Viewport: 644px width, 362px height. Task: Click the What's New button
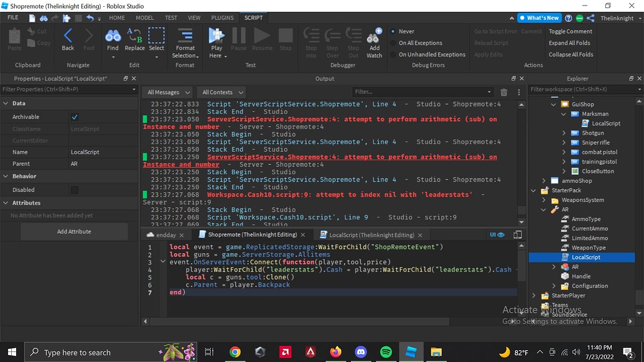coord(539,18)
